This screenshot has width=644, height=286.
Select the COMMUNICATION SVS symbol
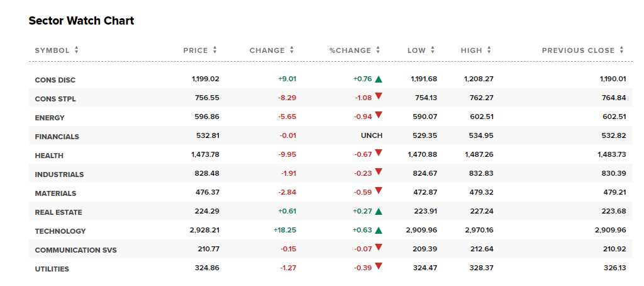tap(75, 250)
